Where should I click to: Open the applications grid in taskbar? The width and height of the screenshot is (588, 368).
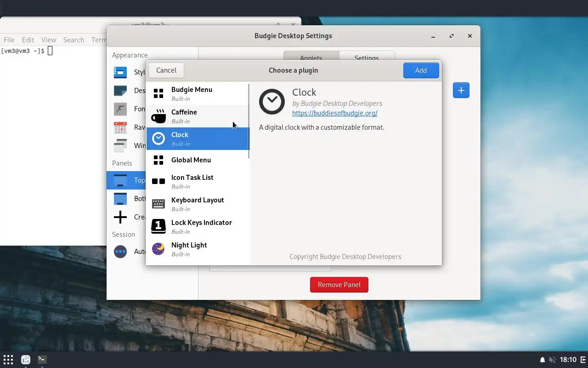tap(8, 360)
